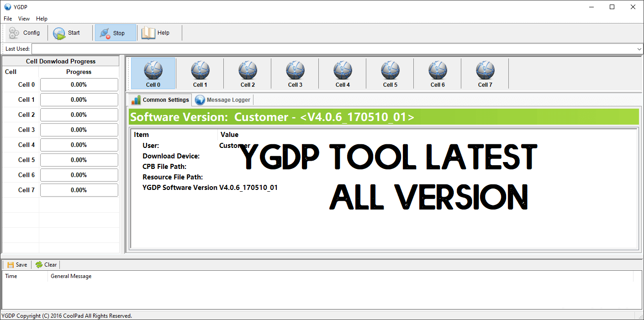Viewport: 644px width, 320px height.
Task: Select the Cell 2 globe icon
Action: 248,73
